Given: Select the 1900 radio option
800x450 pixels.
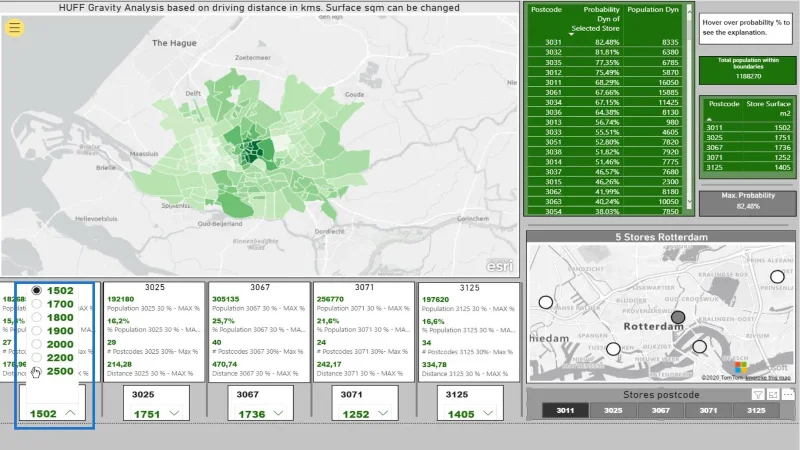Looking at the screenshot, I should [x=36, y=331].
